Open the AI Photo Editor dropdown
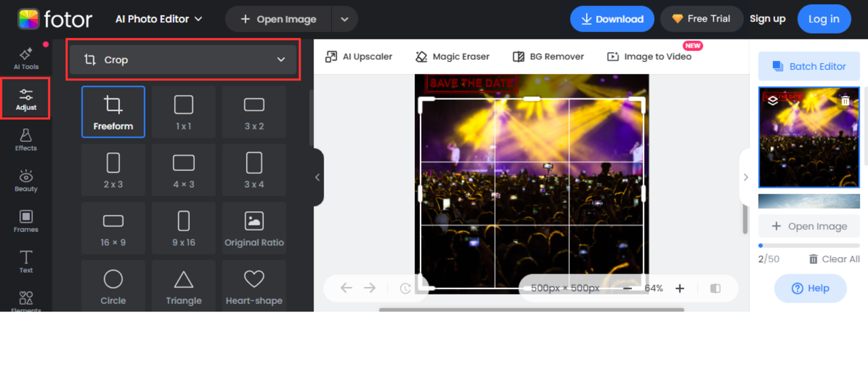This screenshot has width=868, height=380. tap(159, 19)
